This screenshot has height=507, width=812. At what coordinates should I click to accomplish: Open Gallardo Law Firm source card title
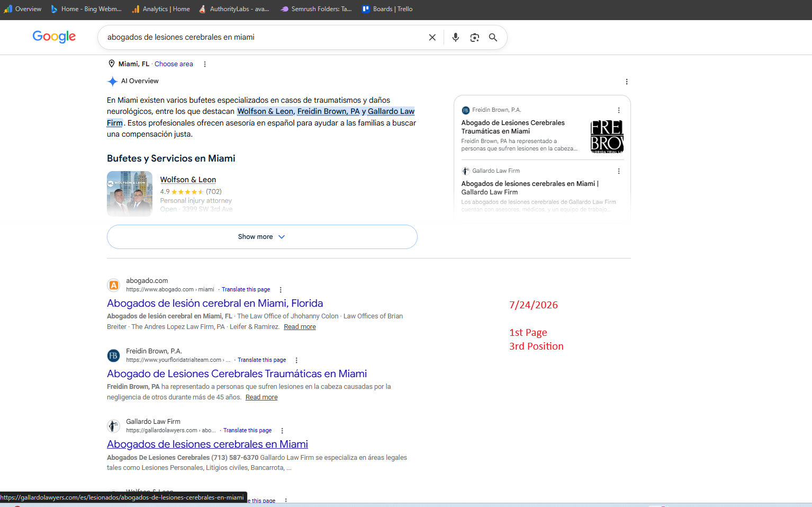coord(530,188)
